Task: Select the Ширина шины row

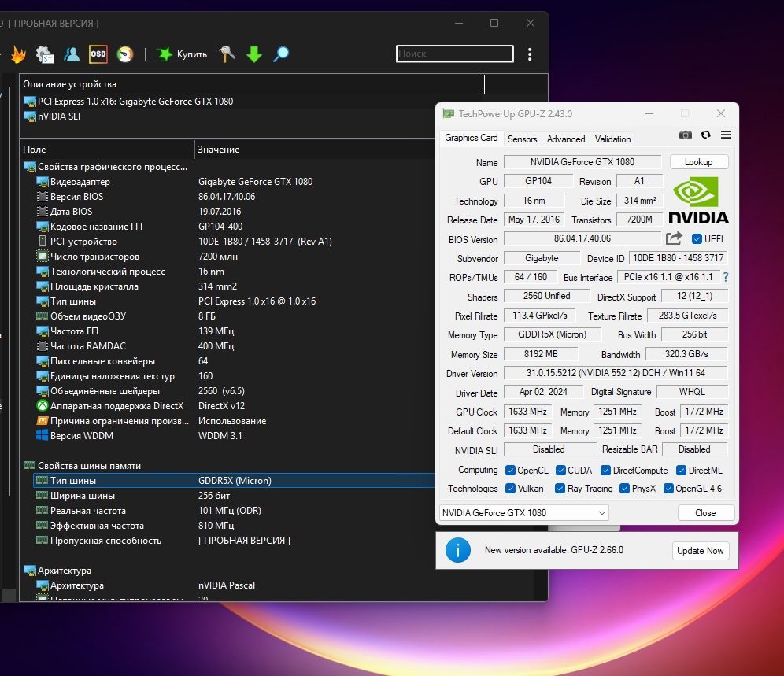Action: [x=235, y=496]
